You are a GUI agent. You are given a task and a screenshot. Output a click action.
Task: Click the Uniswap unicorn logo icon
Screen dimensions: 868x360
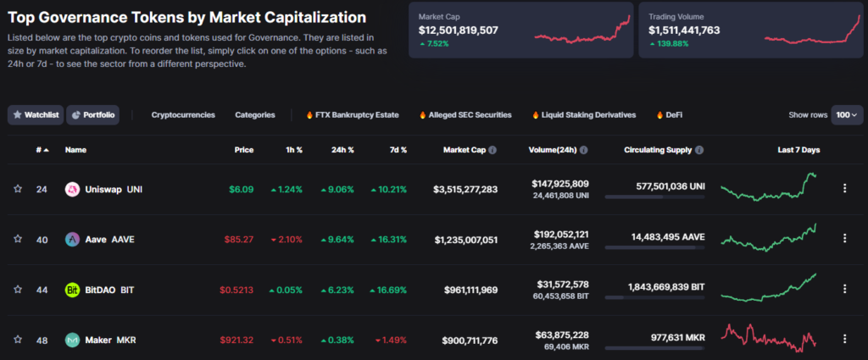[x=72, y=189]
